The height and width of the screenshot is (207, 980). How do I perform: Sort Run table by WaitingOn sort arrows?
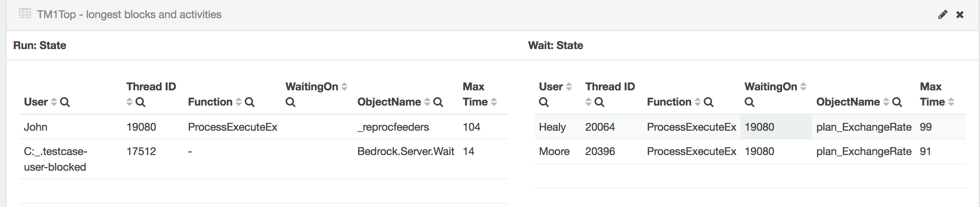(345, 87)
